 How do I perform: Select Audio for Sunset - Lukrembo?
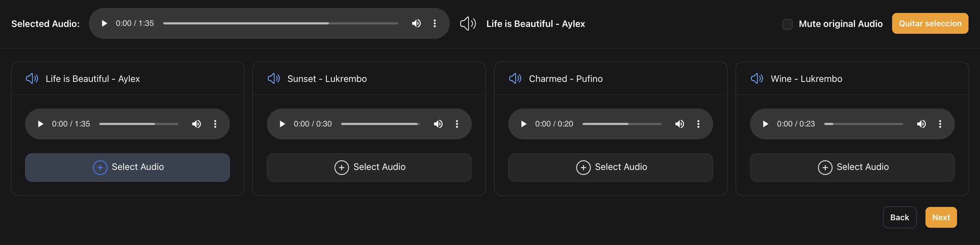369,167
